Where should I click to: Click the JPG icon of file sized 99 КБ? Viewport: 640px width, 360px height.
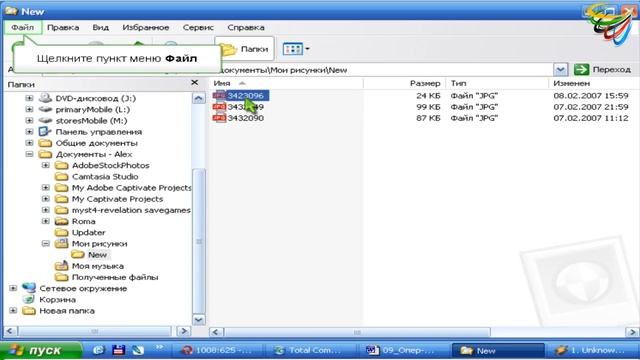click(219, 107)
